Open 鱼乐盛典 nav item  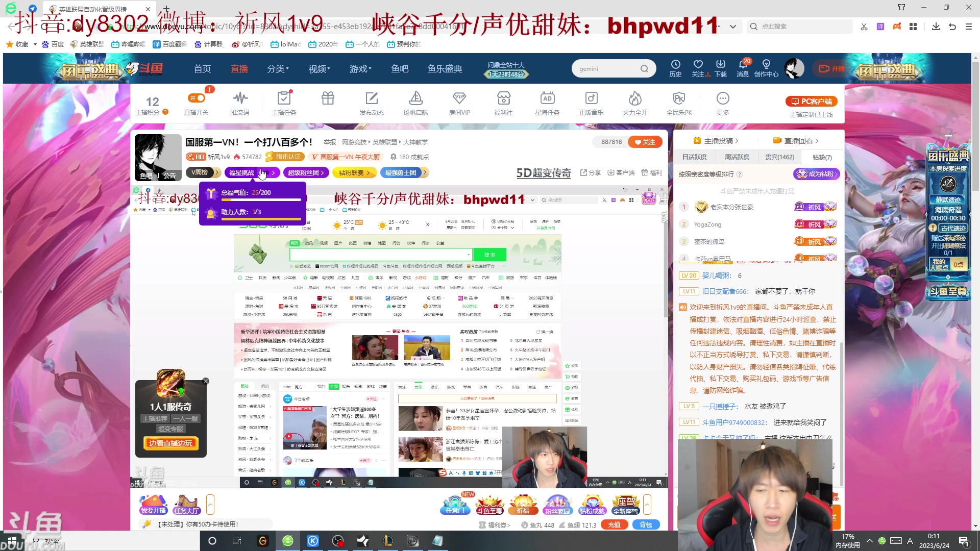pyautogui.click(x=445, y=69)
